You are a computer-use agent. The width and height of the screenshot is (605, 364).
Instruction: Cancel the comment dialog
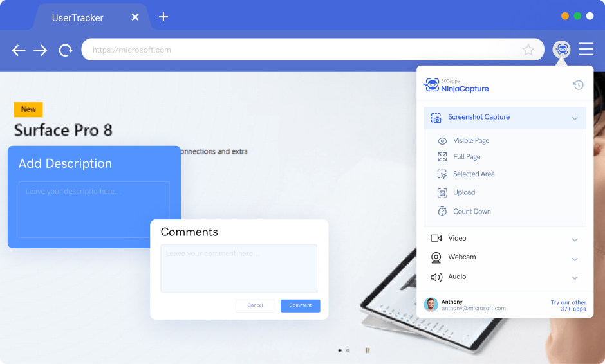coord(256,305)
